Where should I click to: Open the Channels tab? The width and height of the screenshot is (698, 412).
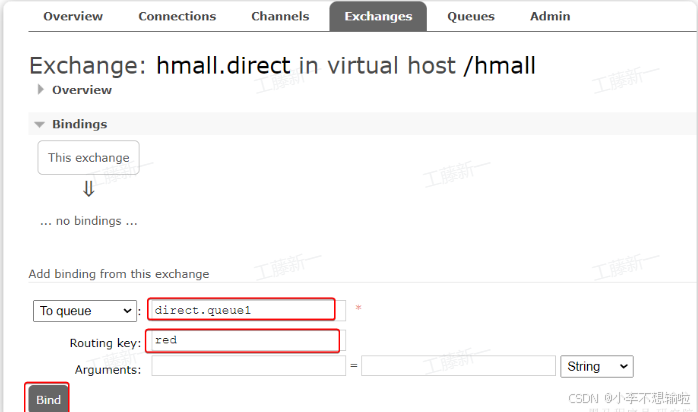coord(280,16)
